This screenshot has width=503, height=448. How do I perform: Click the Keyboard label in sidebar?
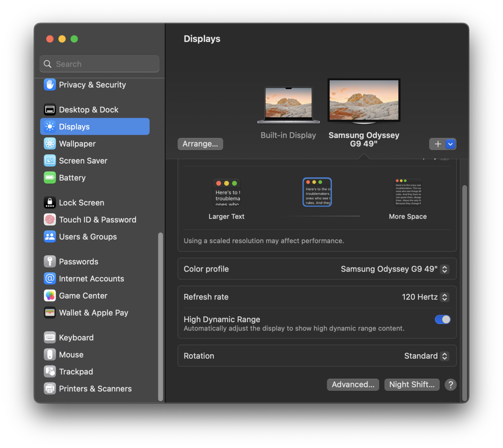pyautogui.click(x=76, y=337)
